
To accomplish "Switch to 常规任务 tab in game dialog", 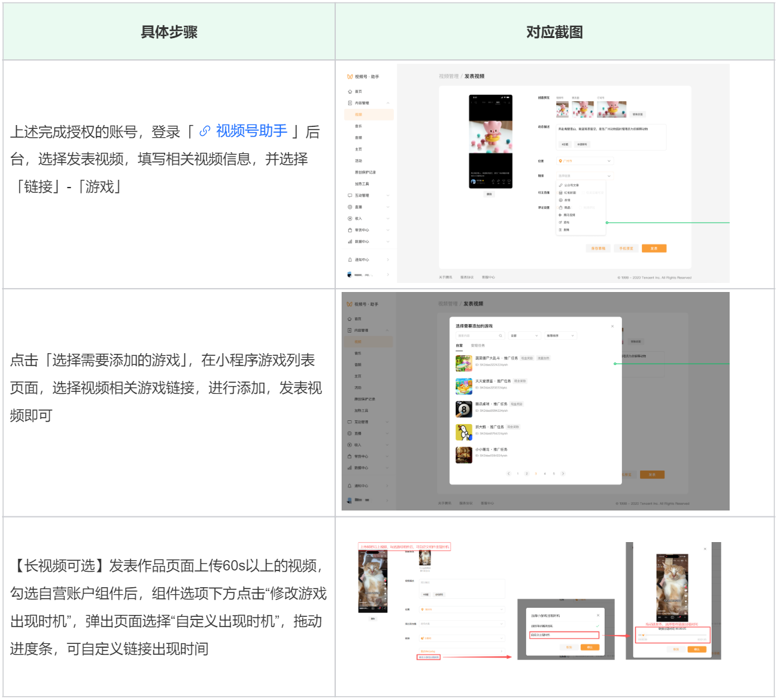I will point(478,345).
